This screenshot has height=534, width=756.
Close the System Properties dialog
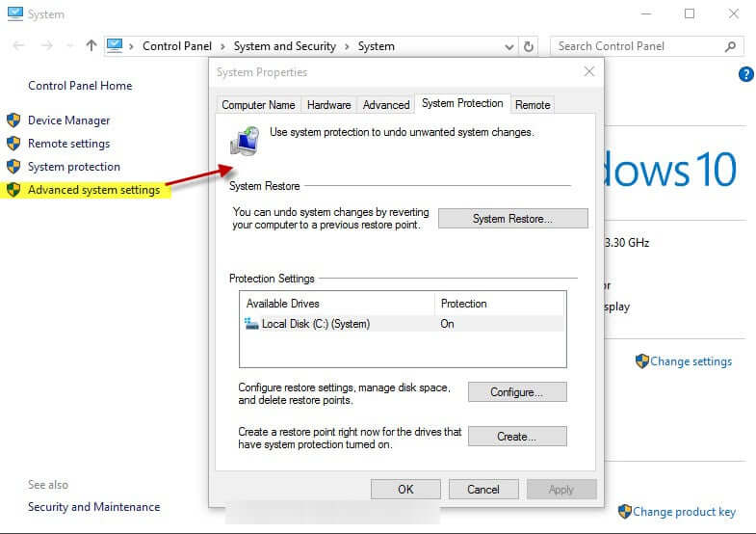click(589, 72)
